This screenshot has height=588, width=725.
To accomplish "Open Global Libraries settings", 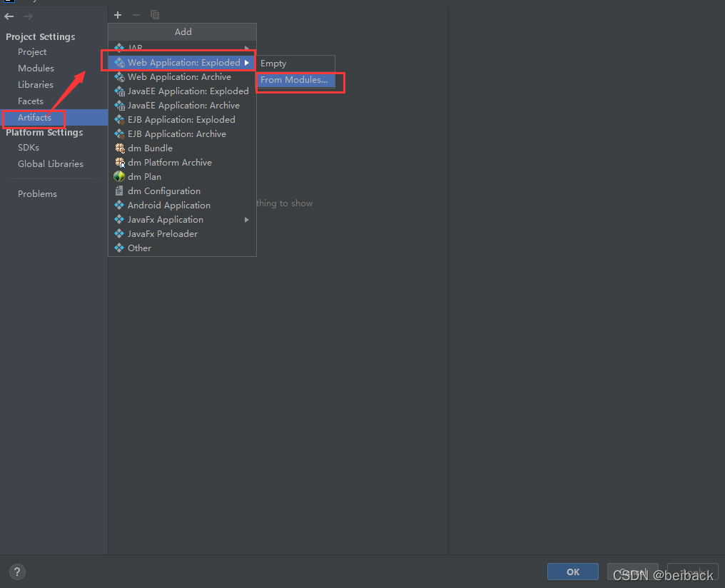I will point(51,163).
